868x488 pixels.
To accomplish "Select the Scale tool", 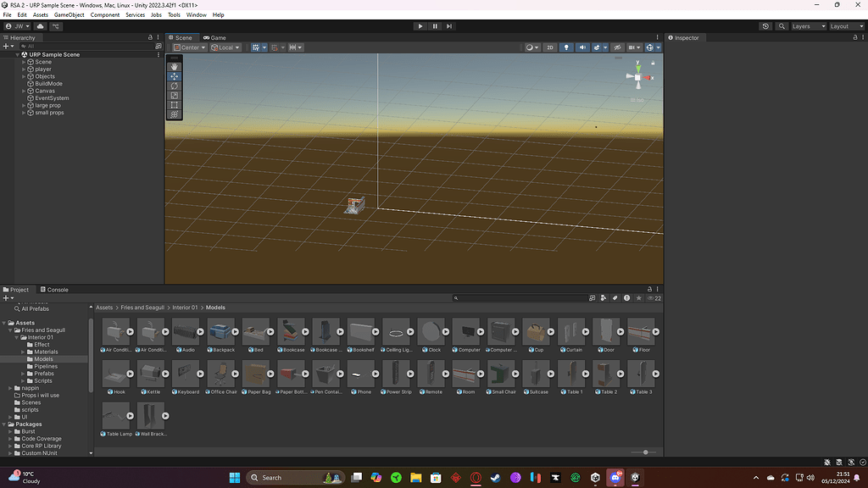I will (174, 95).
